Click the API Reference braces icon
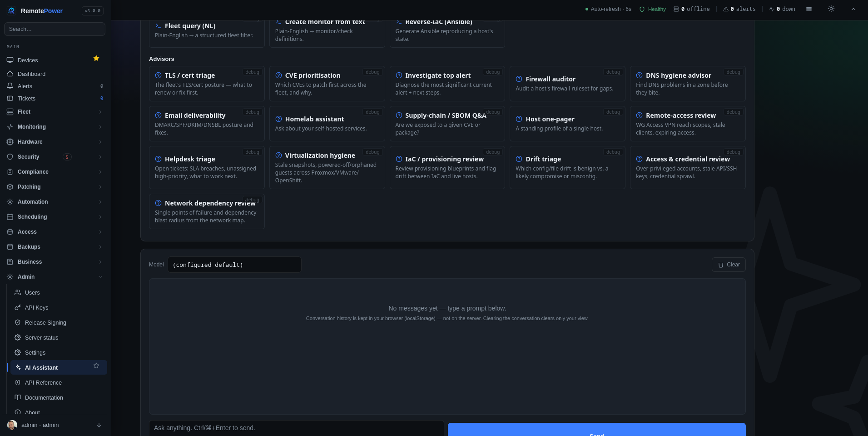The image size is (868, 436). pyautogui.click(x=18, y=382)
